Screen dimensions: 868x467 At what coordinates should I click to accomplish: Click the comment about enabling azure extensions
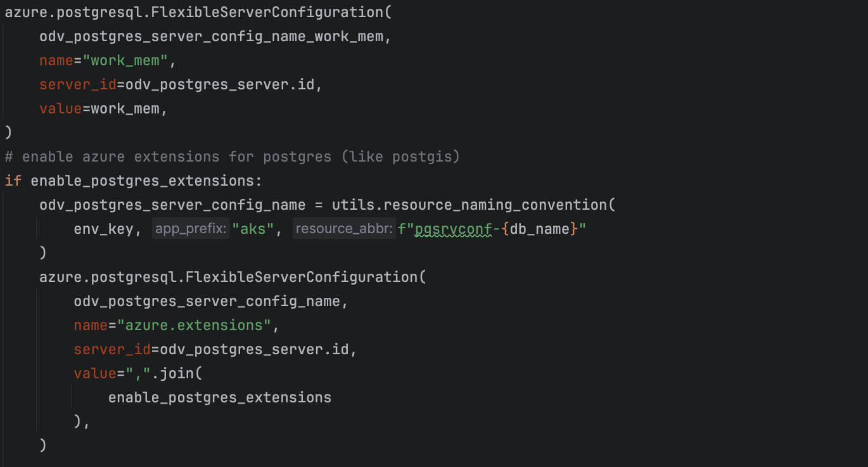(x=232, y=157)
